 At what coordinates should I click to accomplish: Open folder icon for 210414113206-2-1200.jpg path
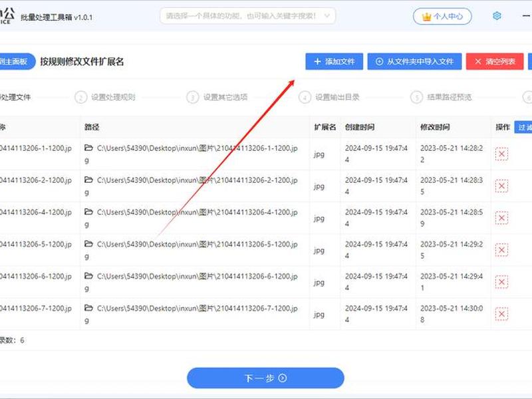pos(88,180)
